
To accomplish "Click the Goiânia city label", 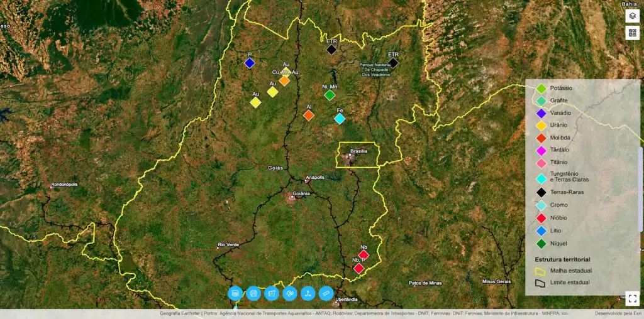I will 301,193.
